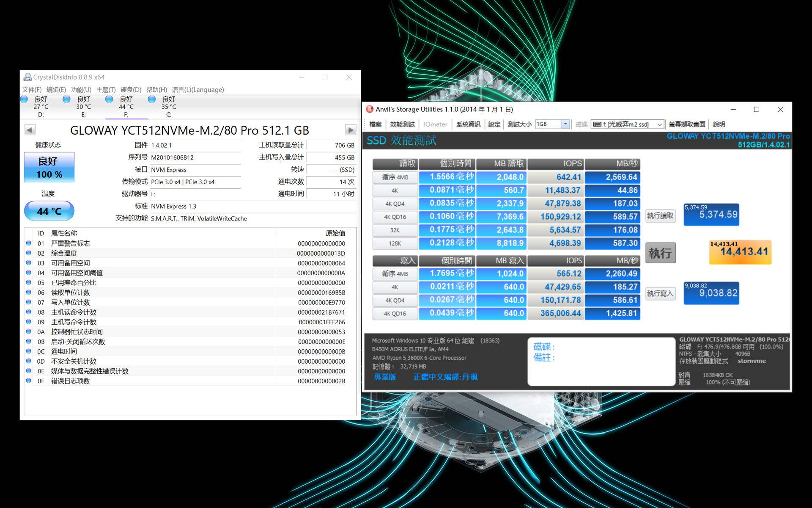Open the 功能(U) menu in CrystalDiskInfo
The width and height of the screenshot is (812, 508).
81,90
